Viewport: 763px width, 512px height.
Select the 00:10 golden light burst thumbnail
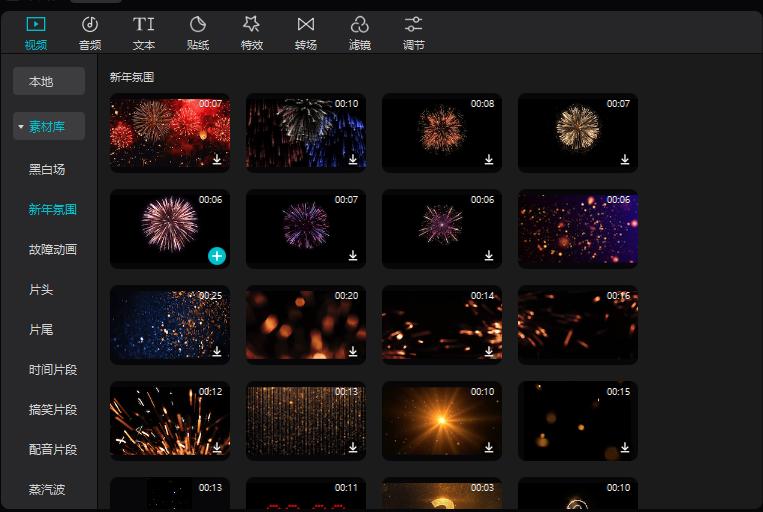tap(441, 420)
